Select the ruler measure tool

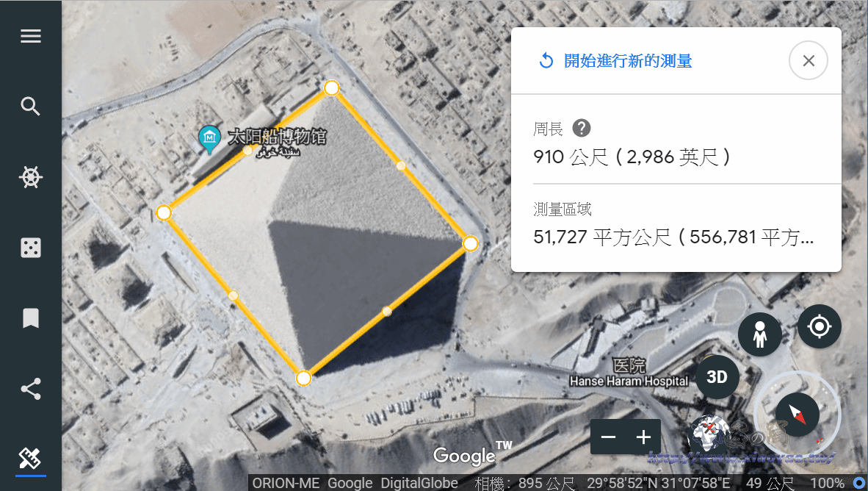click(30, 459)
